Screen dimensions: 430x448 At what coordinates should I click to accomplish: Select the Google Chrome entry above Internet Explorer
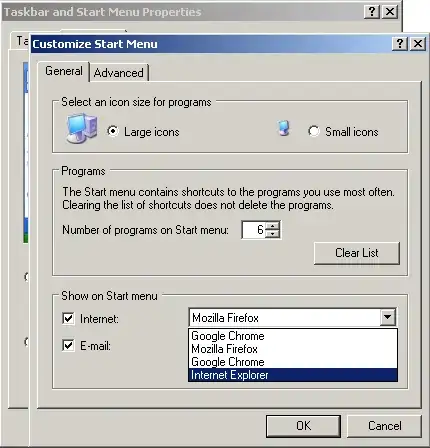[293, 362]
